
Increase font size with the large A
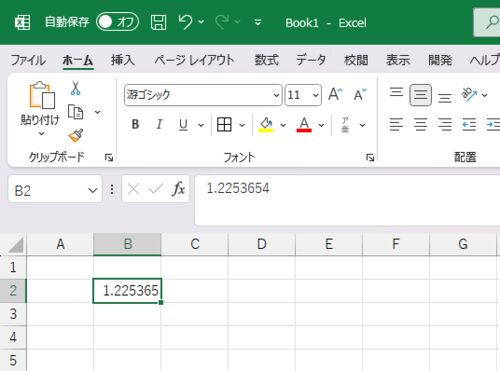coord(335,95)
